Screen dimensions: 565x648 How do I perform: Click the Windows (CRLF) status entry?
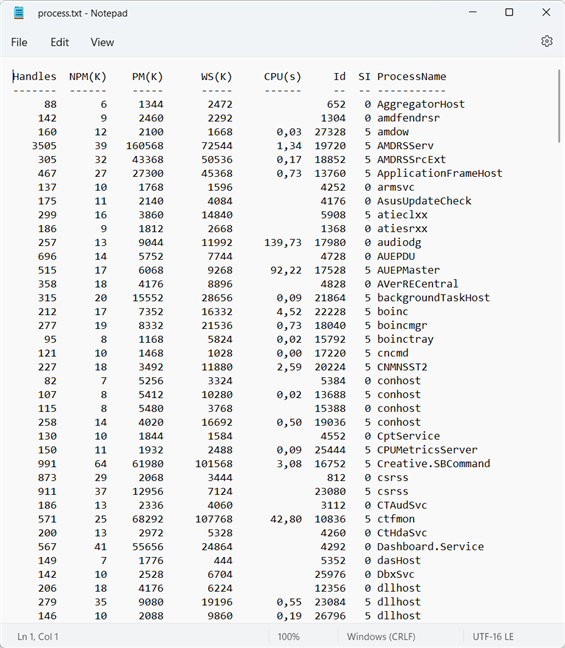click(x=381, y=636)
